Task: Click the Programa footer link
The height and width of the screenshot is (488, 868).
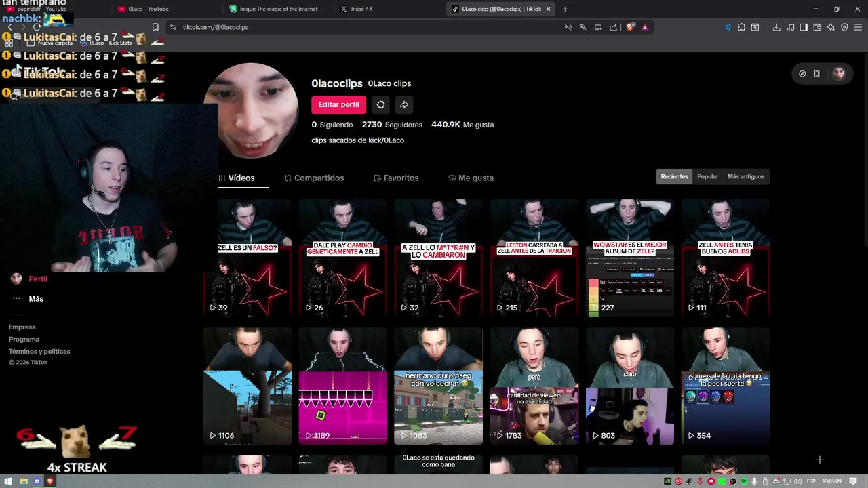Action: [24, 340]
